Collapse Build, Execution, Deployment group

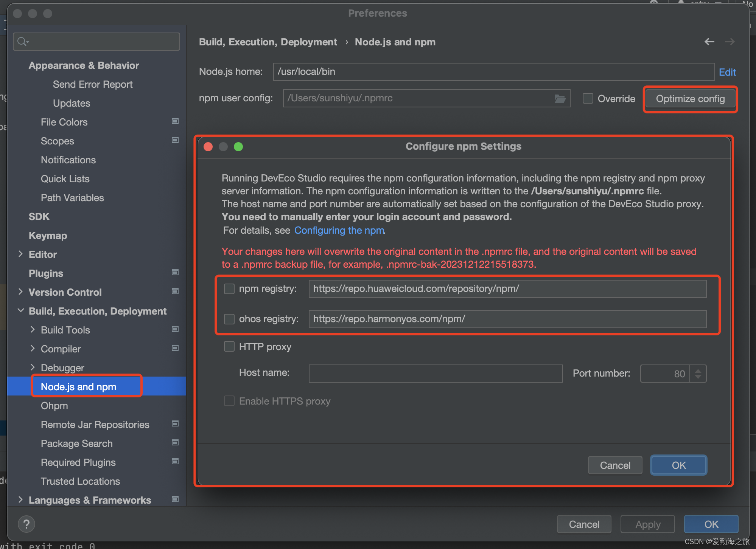(20, 311)
